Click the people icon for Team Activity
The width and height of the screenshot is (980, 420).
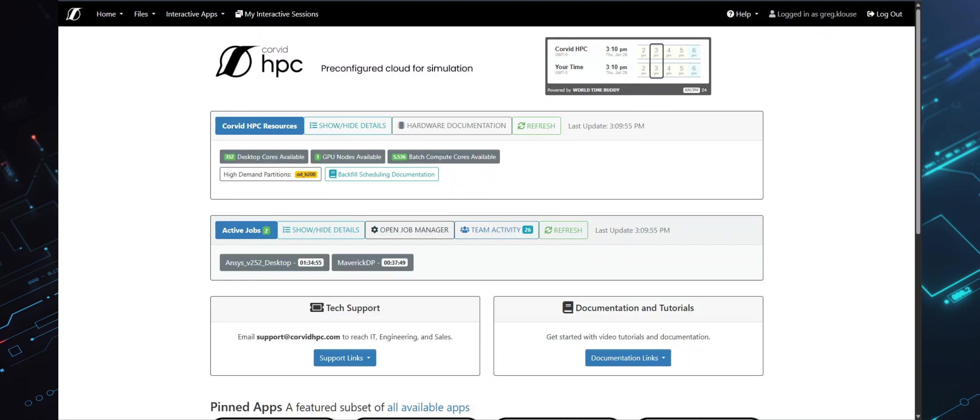coord(465,230)
